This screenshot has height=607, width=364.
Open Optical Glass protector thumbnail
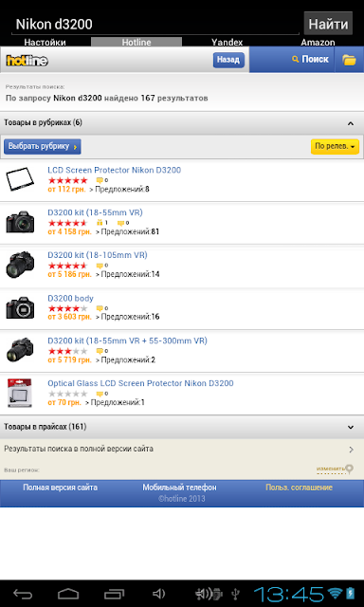point(20,393)
